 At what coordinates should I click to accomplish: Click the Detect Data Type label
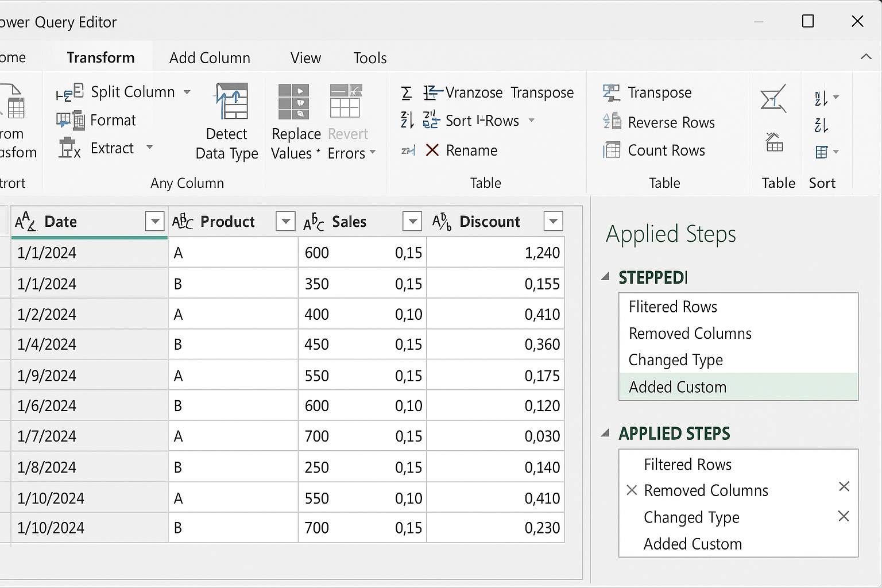227,144
